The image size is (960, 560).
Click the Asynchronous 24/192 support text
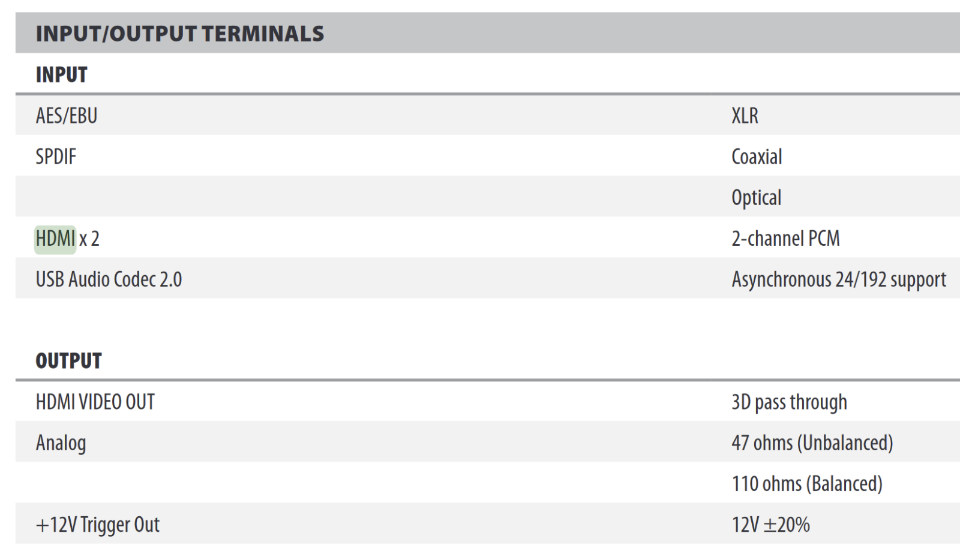pos(838,279)
